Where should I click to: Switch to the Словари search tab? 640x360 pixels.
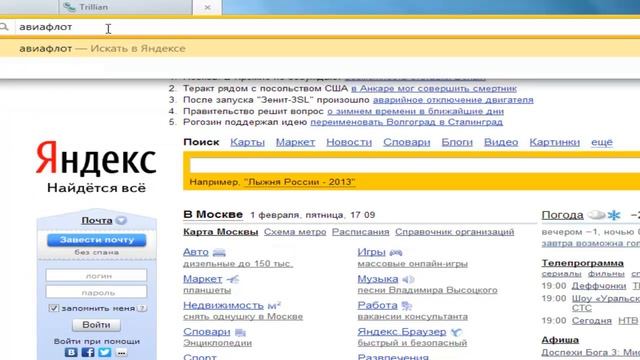407,142
